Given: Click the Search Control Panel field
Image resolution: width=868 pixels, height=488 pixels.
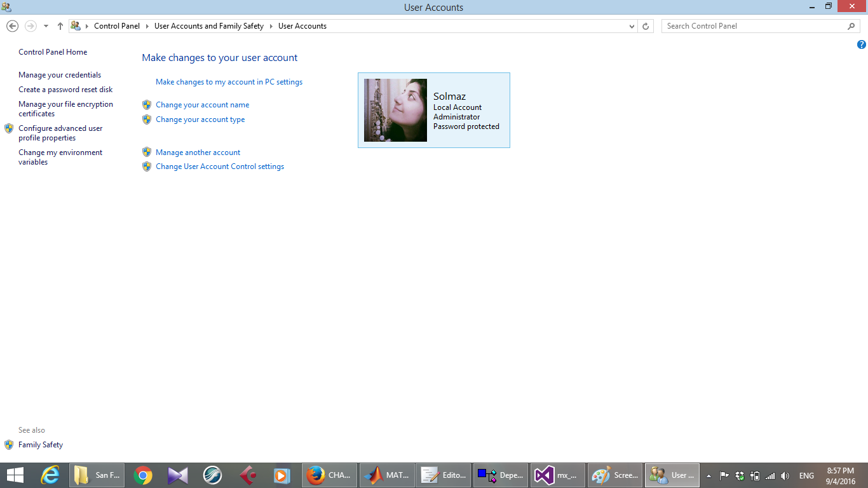Looking at the screenshot, I should coord(761,26).
